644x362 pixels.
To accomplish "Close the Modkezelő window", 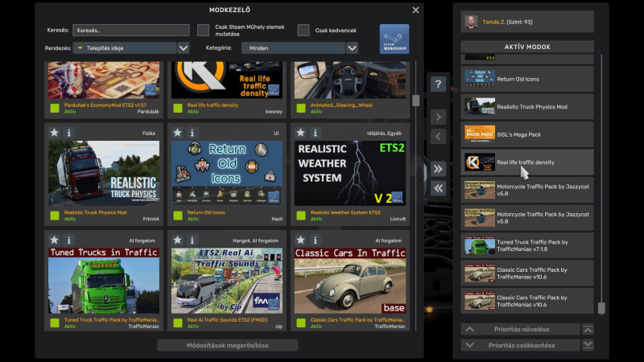I will (x=415, y=10).
